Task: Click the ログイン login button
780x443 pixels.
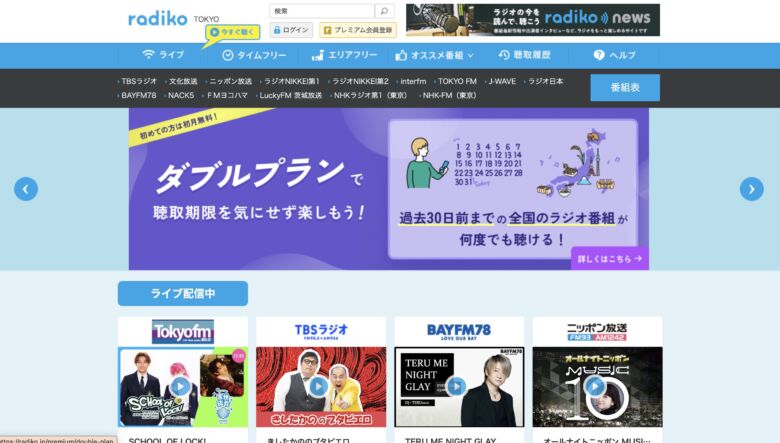Action: (x=292, y=30)
